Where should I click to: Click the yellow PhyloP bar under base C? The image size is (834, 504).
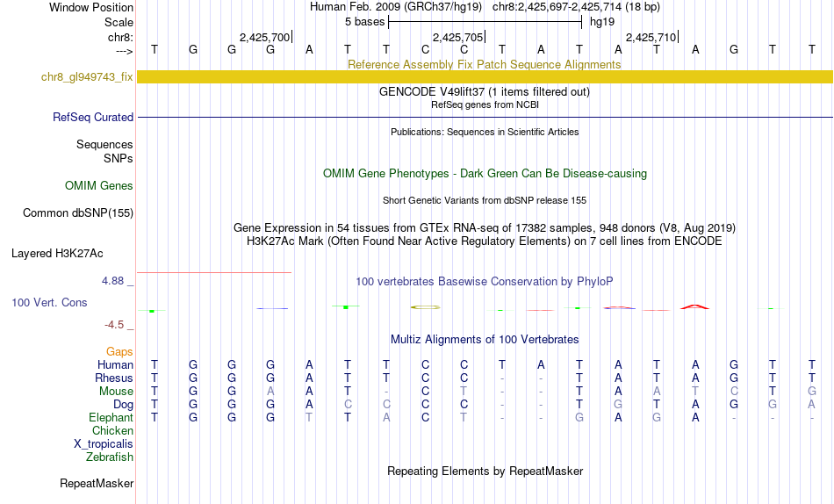(425, 307)
